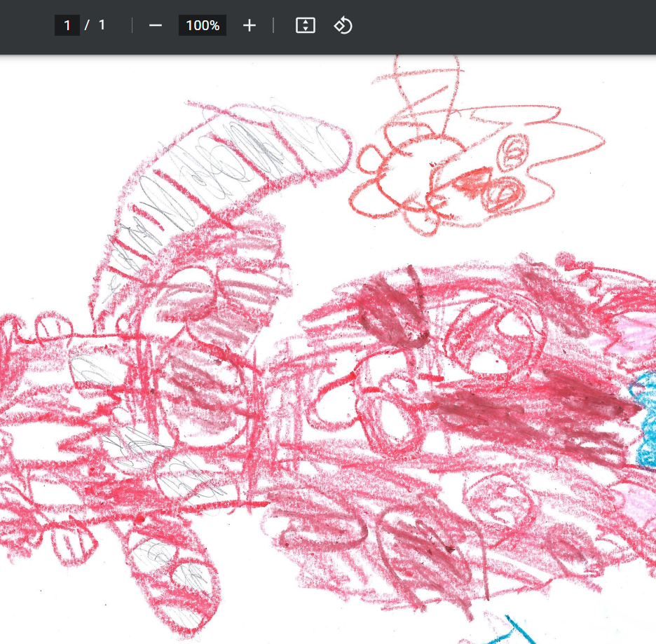Image resolution: width=656 pixels, height=644 pixels.
Task: Click the empty dark toolbar area on right
Action: (505, 26)
